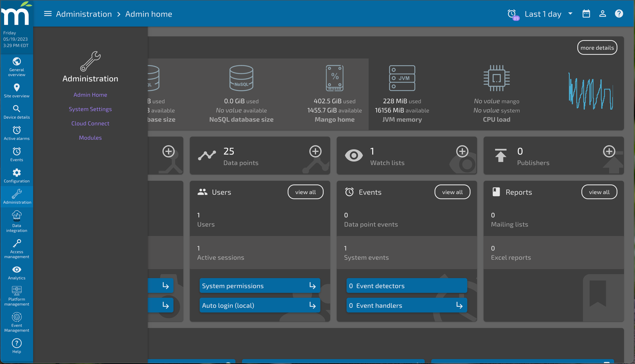The height and width of the screenshot is (364, 635).
Task: Open Platform management in the sidebar
Action: (x=17, y=296)
